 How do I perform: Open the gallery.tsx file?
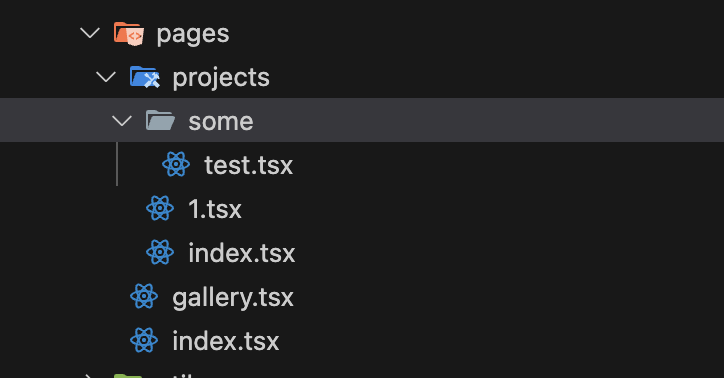pyautogui.click(x=233, y=298)
